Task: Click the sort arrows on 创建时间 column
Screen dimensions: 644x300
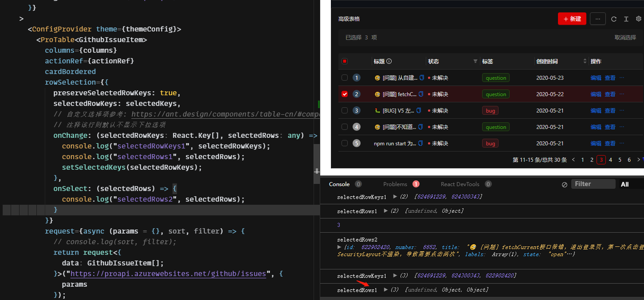Action: point(584,61)
